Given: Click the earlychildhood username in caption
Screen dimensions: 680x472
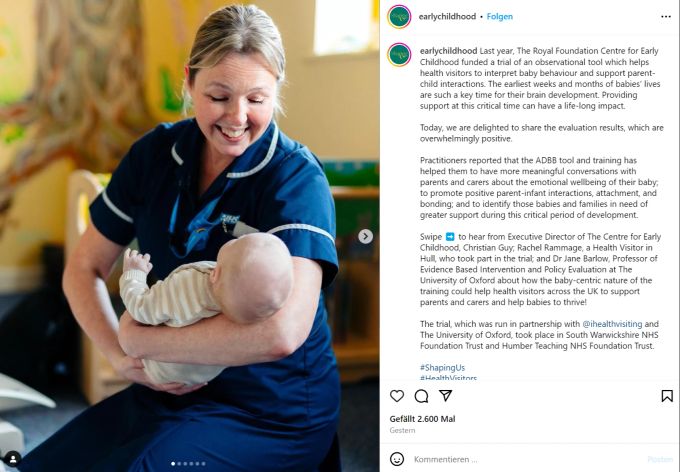Looking at the screenshot, I should (x=448, y=51).
